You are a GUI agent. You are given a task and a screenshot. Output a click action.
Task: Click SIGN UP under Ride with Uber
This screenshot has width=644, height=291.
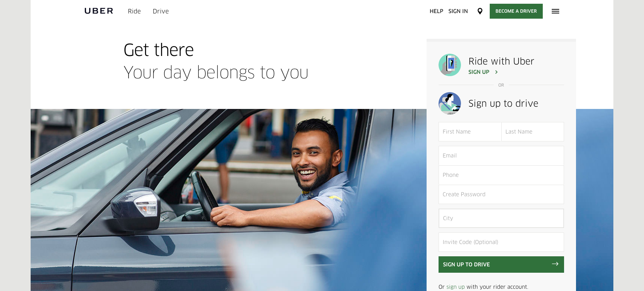tap(479, 72)
